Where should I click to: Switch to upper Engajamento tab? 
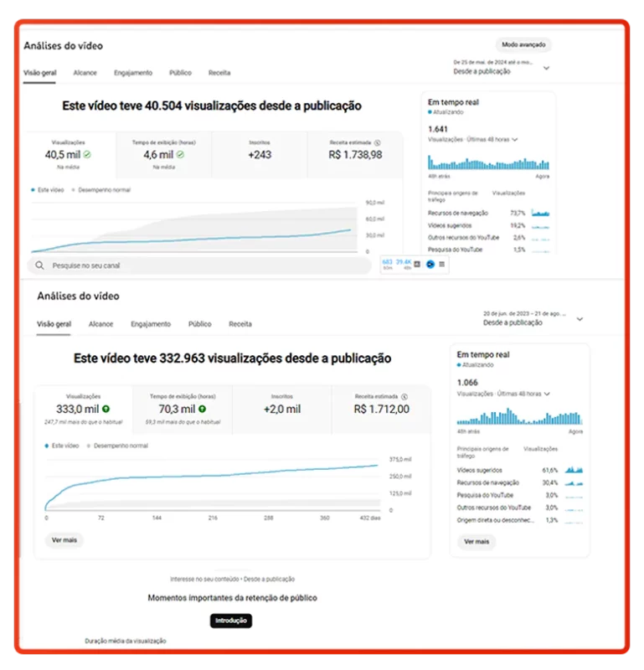point(132,74)
